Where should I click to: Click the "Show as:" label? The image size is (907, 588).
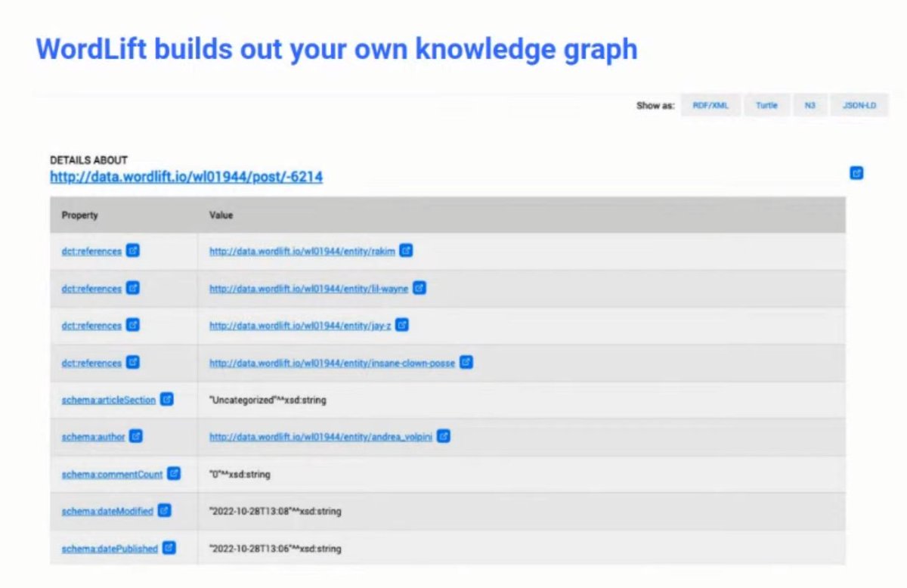655,106
